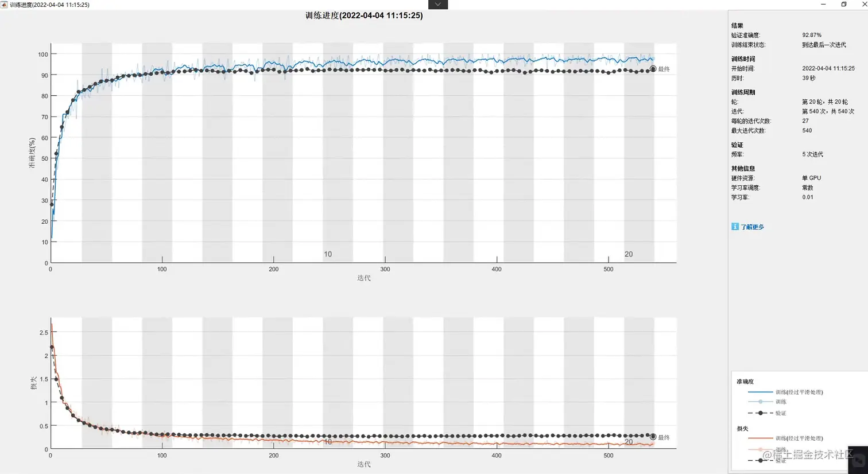Click the 学习率调度 label

[746, 188]
